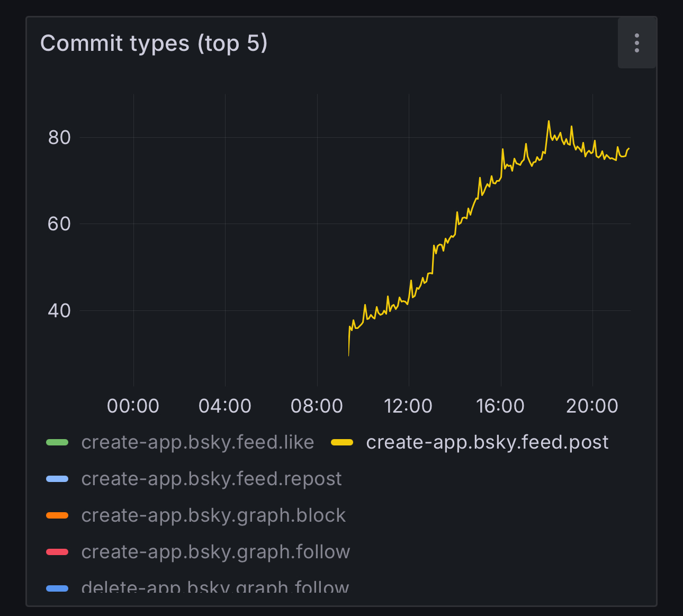
Task: Click the delete-app.bsky.graph.follow legend label
Action: click(215, 587)
